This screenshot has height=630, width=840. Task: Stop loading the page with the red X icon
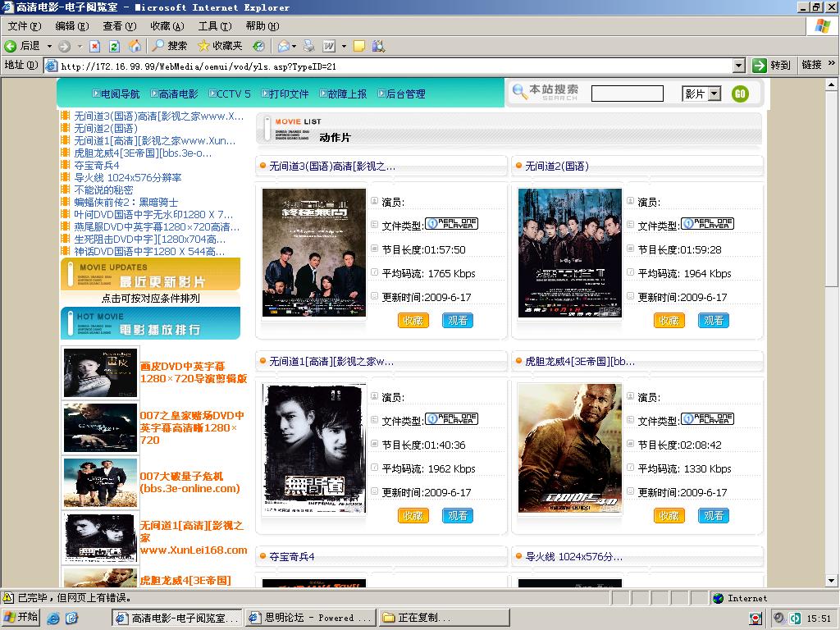pyautogui.click(x=95, y=46)
